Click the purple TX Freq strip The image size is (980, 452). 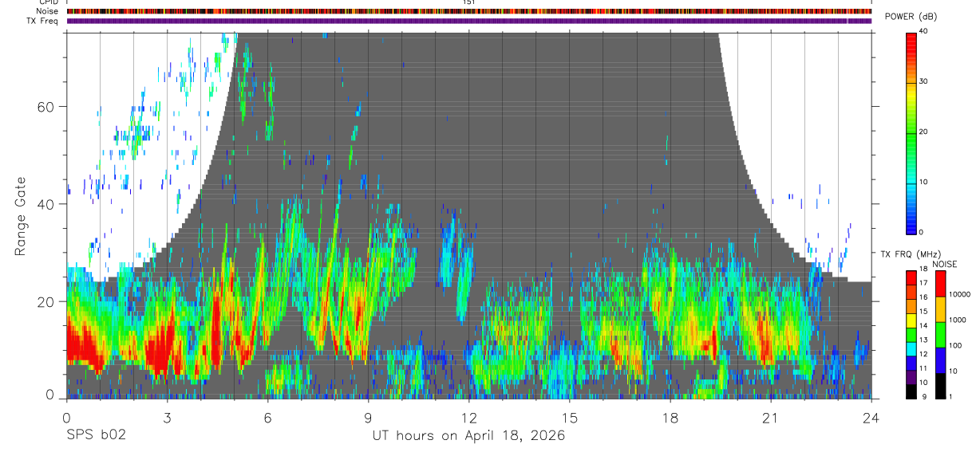point(469,21)
